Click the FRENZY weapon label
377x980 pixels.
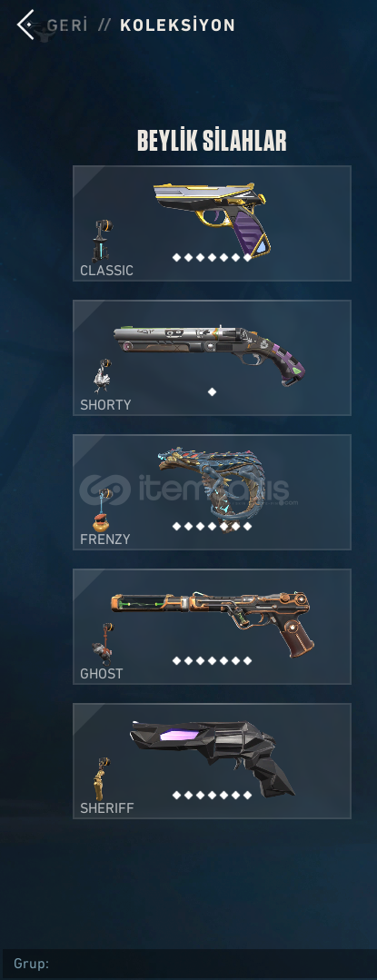click(x=105, y=539)
